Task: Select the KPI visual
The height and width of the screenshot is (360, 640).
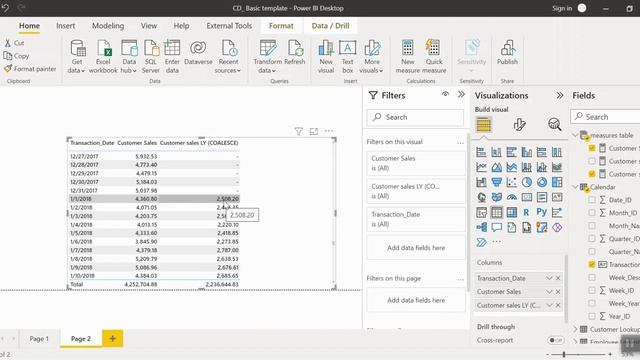Action: coord(557,198)
